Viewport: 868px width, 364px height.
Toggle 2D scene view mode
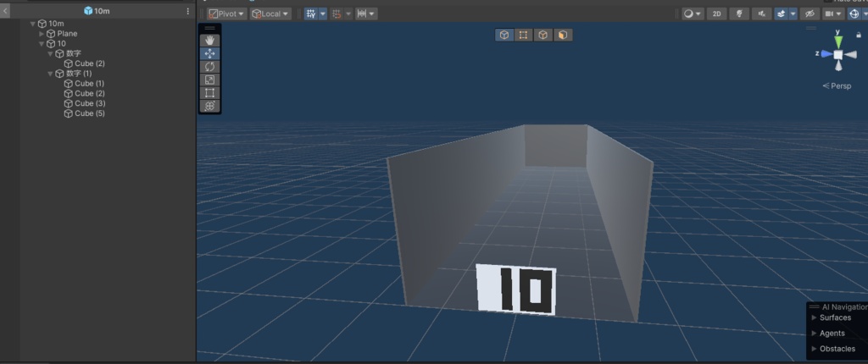click(x=716, y=14)
